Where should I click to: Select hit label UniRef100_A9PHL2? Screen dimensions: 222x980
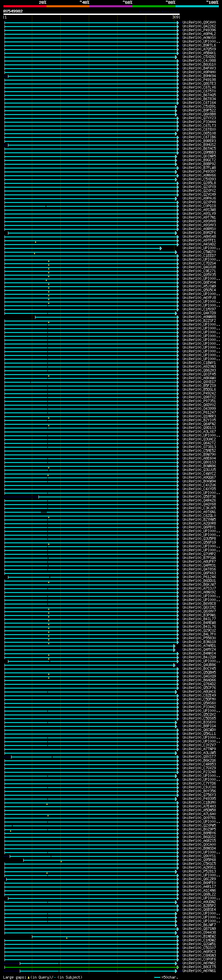[x=199, y=34]
